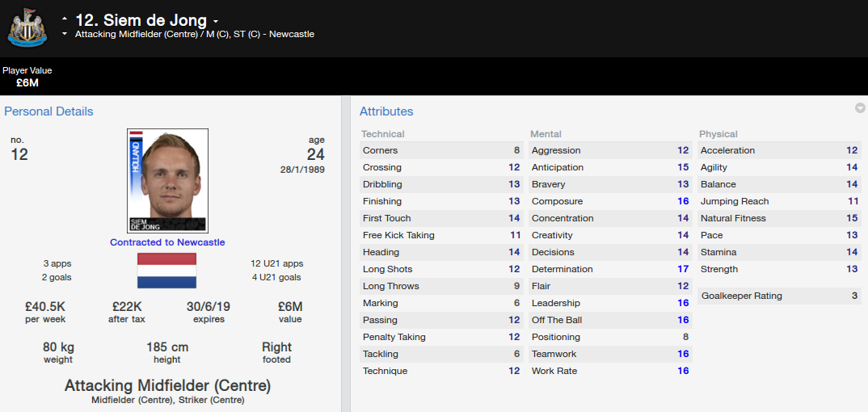The image size is (868, 412).
Task: Click the Technical column header
Action: 383,134
